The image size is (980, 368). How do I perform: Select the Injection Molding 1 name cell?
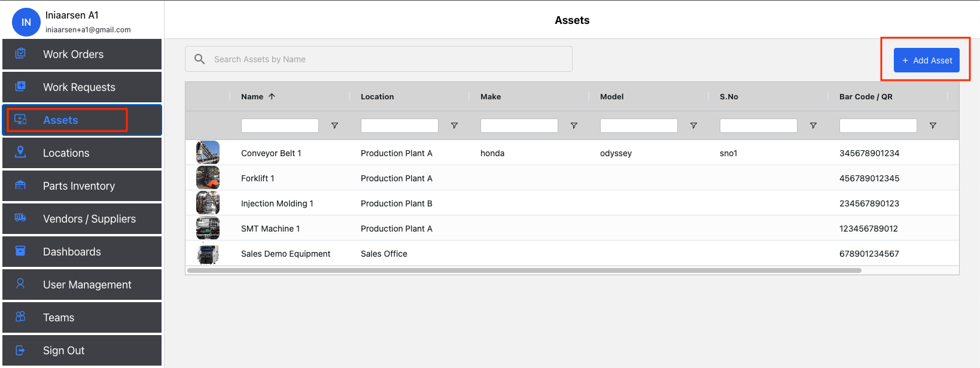coord(277,203)
